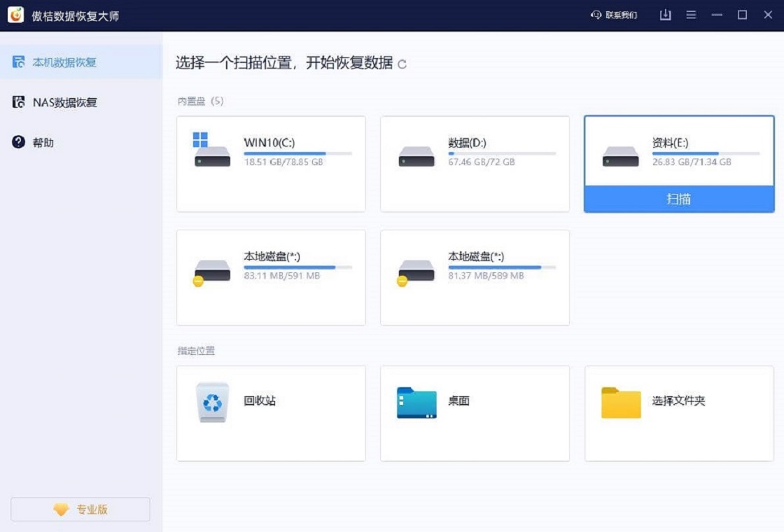Click the app logo icon top left

tap(17, 14)
